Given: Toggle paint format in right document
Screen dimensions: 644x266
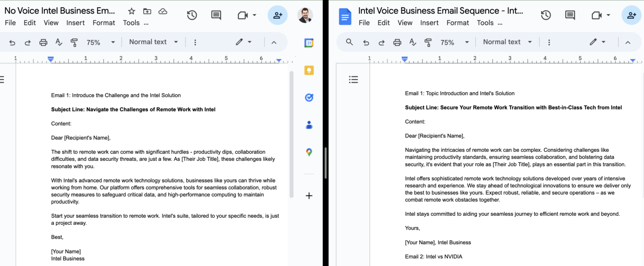Looking at the screenshot, I should (x=428, y=42).
